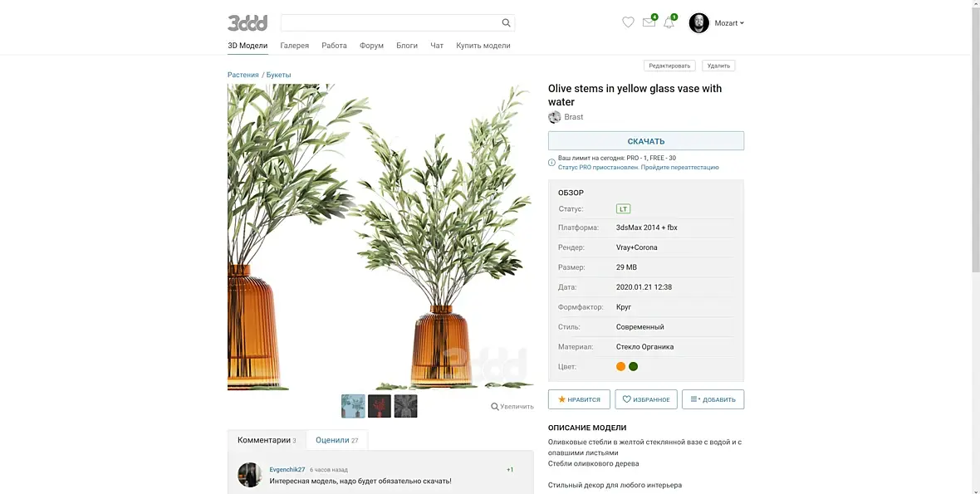
Task: Click the 3ddd site logo
Action: [x=247, y=23]
